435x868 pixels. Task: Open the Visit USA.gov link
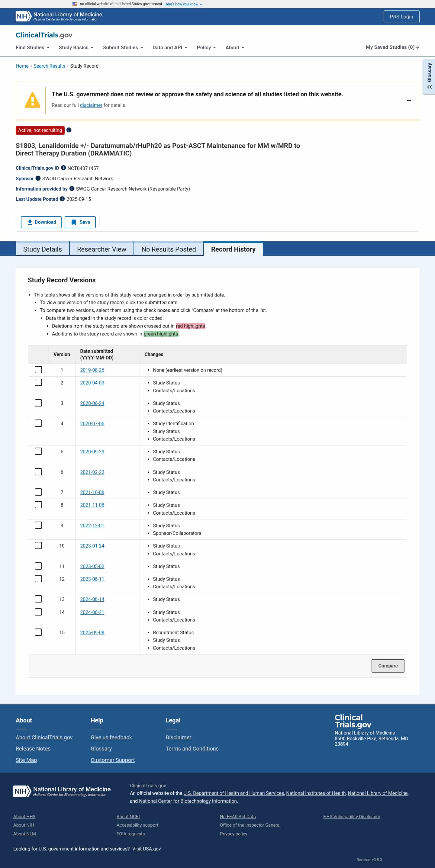click(x=147, y=849)
